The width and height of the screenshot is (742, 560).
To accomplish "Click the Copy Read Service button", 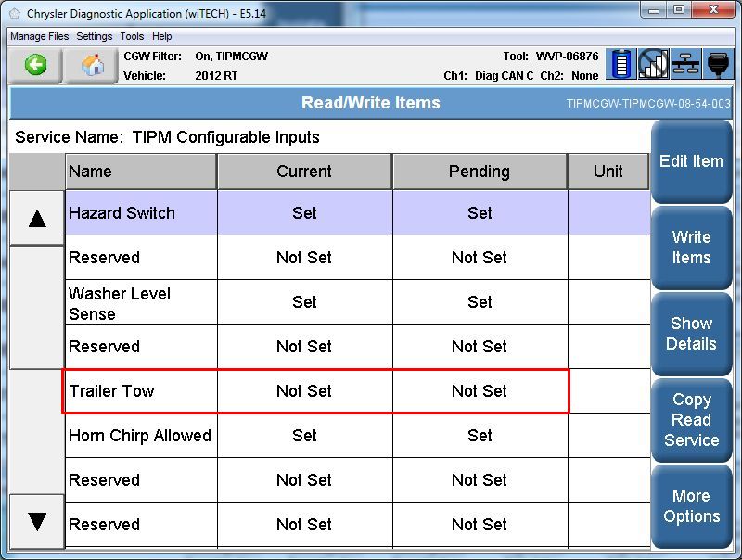I will coord(691,420).
